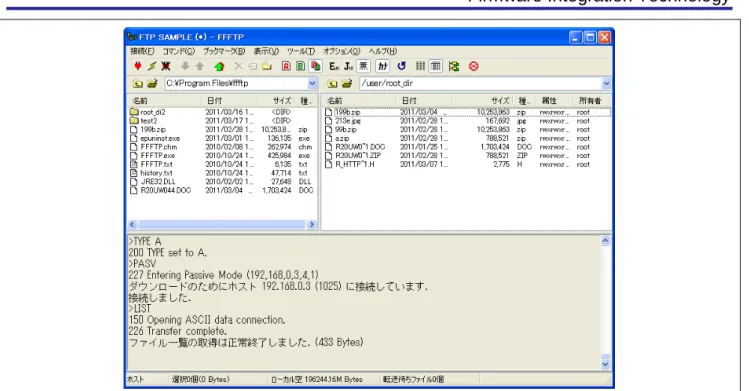The height and width of the screenshot is (391, 749).
Task: Toggle automatic transfer mode icon
Action: point(315,66)
